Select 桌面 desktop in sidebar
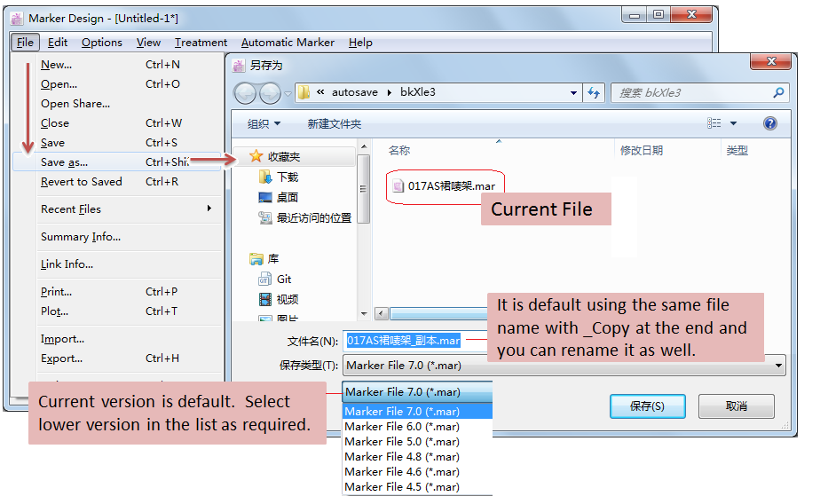 [287, 197]
